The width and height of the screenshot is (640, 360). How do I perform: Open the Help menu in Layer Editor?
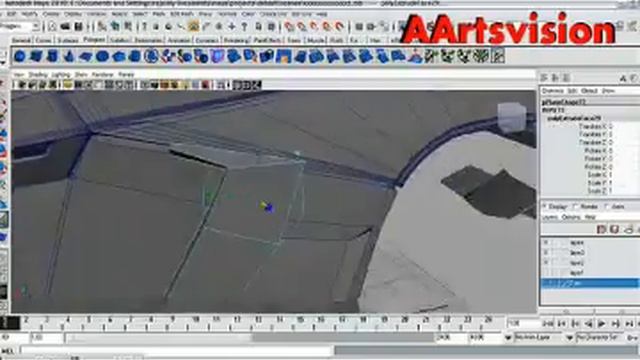pyautogui.click(x=590, y=217)
